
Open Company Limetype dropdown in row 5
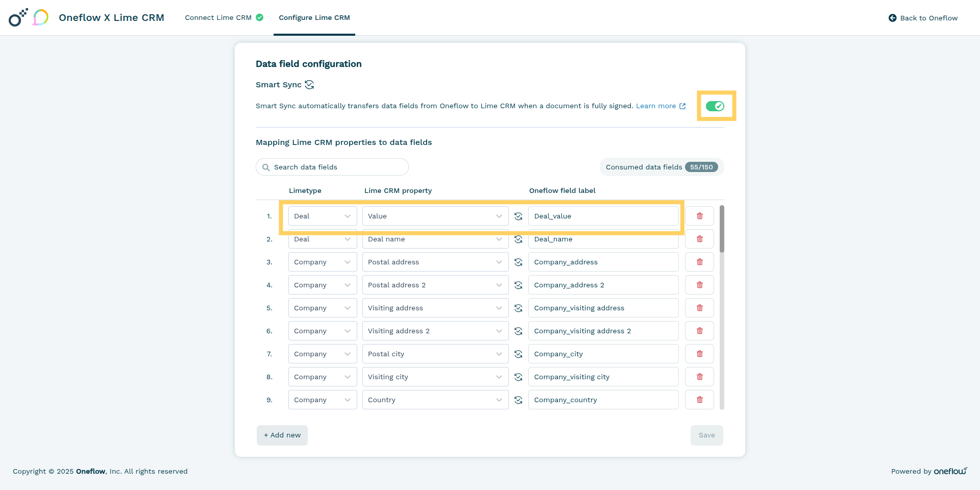pyautogui.click(x=323, y=308)
